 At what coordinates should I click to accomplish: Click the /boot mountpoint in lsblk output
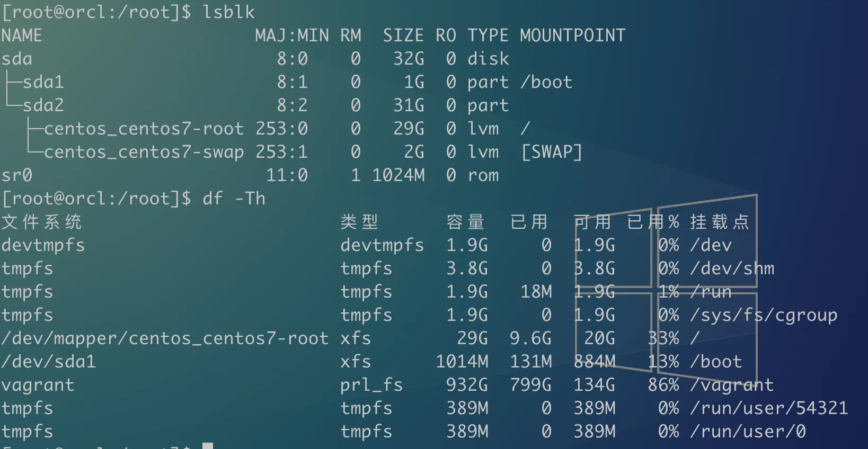(x=546, y=82)
